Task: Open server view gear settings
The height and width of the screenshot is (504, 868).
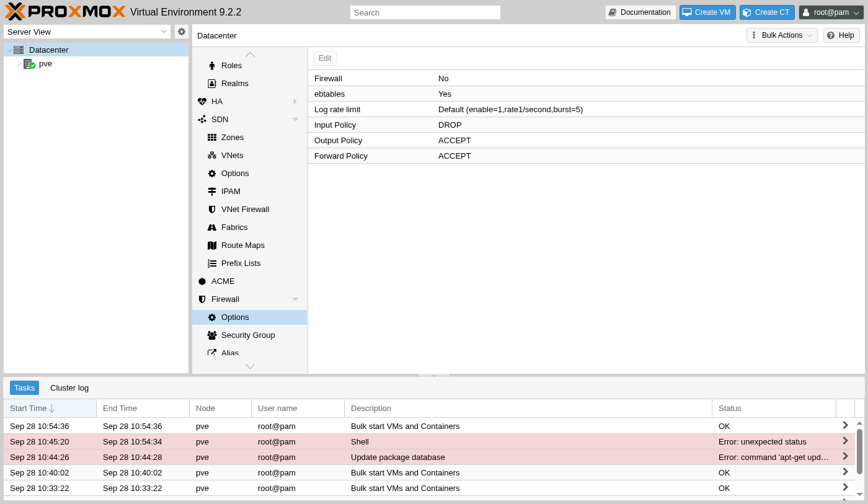Action: coord(182,32)
